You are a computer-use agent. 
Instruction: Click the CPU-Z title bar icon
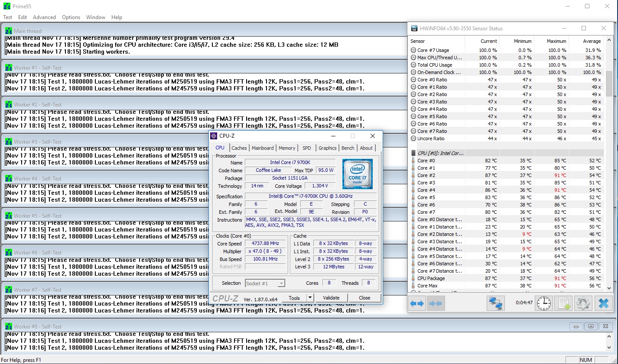(x=214, y=136)
